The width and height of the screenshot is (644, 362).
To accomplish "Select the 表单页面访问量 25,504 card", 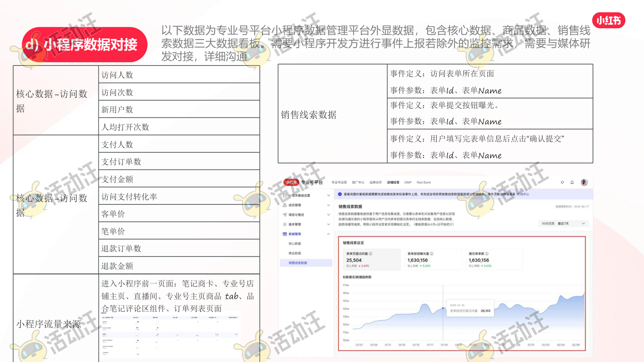I will [372, 260].
